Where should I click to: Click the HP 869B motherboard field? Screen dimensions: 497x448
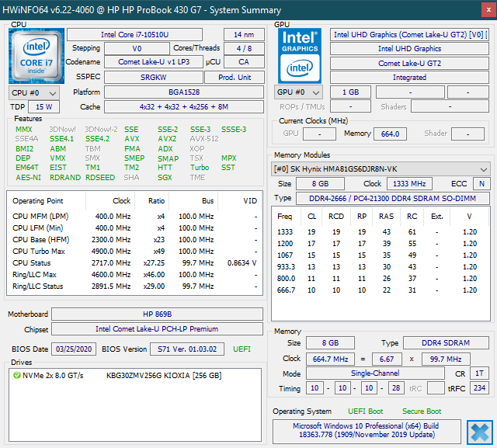click(x=158, y=314)
